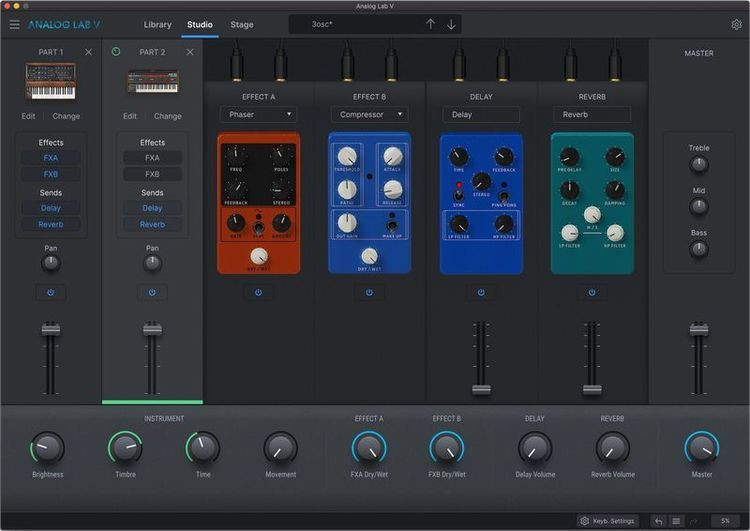Open the settings gear in top right
Screen dimensions: 750x531
click(x=736, y=24)
